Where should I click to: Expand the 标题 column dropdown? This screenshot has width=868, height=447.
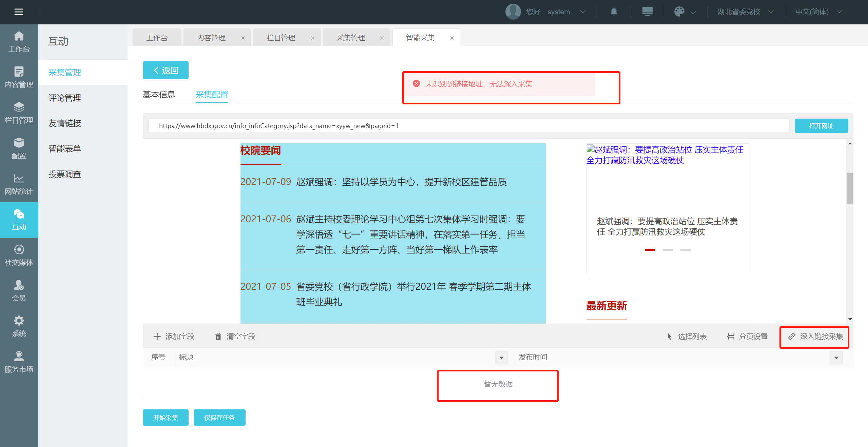[x=501, y=358]
